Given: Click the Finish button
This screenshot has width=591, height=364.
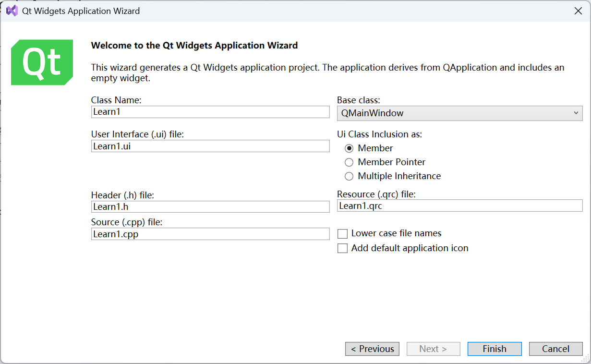Looking at the screenshot, I should pos(495,349).
